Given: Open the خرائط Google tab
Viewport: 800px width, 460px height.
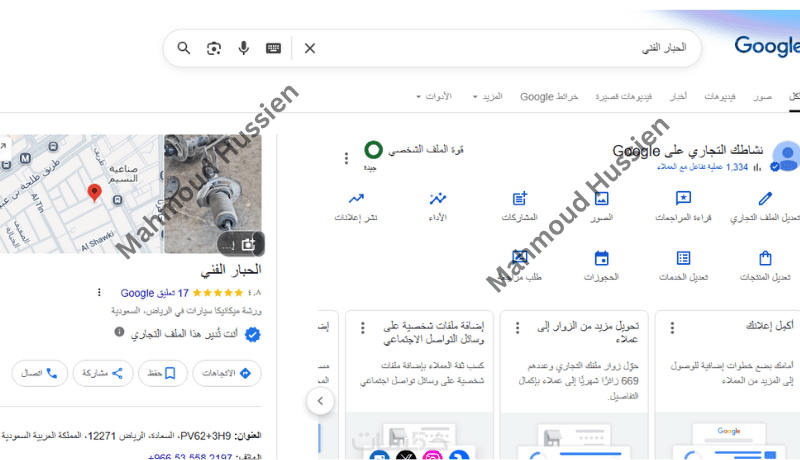Looking at the screenshot, I should pyautogui.click(x=549, y=96).
